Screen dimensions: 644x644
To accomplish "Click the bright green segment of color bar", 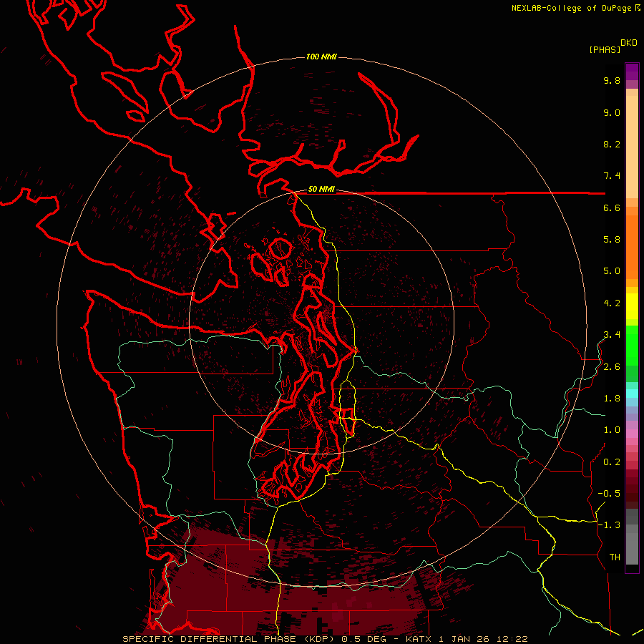I will point(632,346).
